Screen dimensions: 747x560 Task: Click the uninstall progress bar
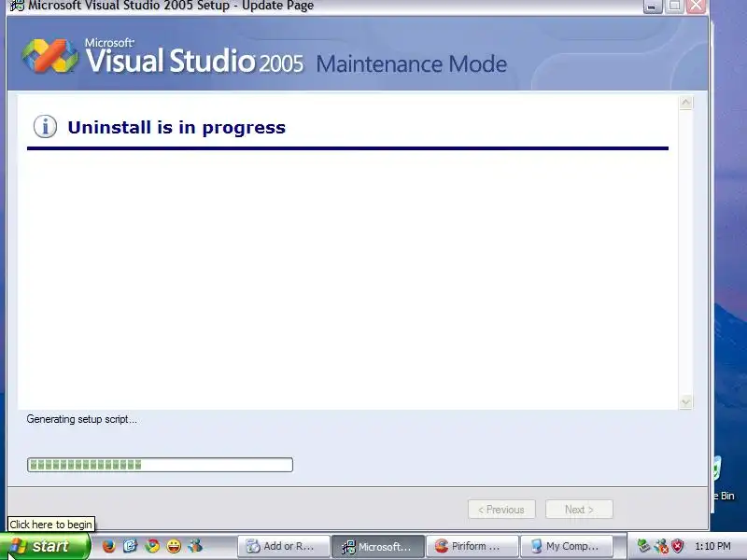(x=160, y=465)
